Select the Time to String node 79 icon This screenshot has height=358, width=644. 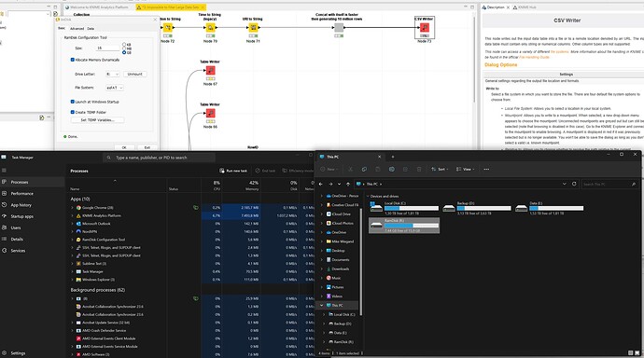(210, 27)
